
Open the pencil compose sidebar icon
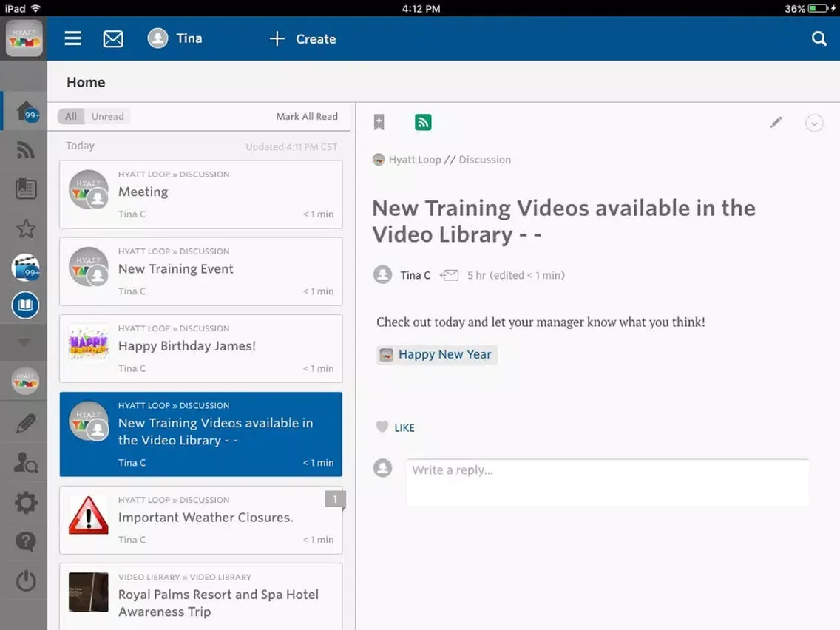coord(26,423)
